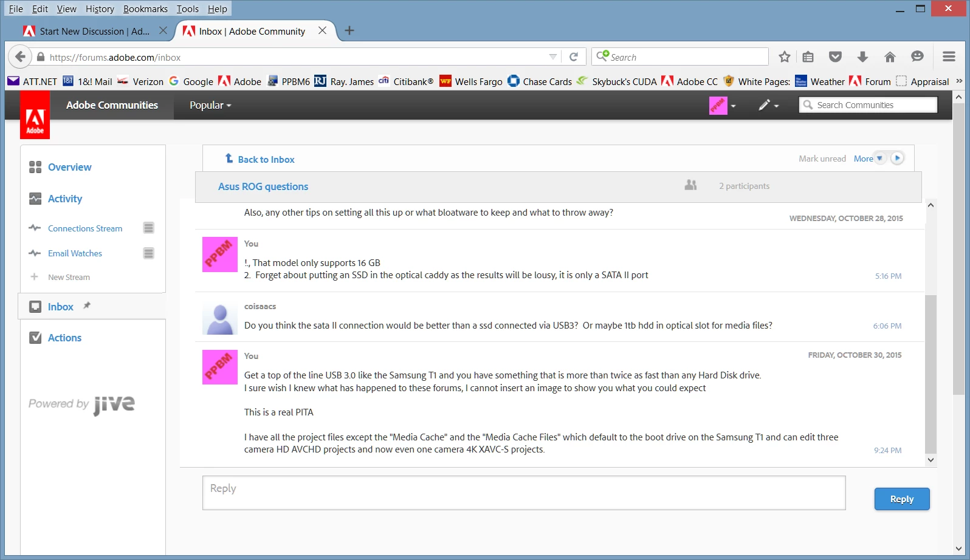Click message list scroll up arrow

coord(930,205)
